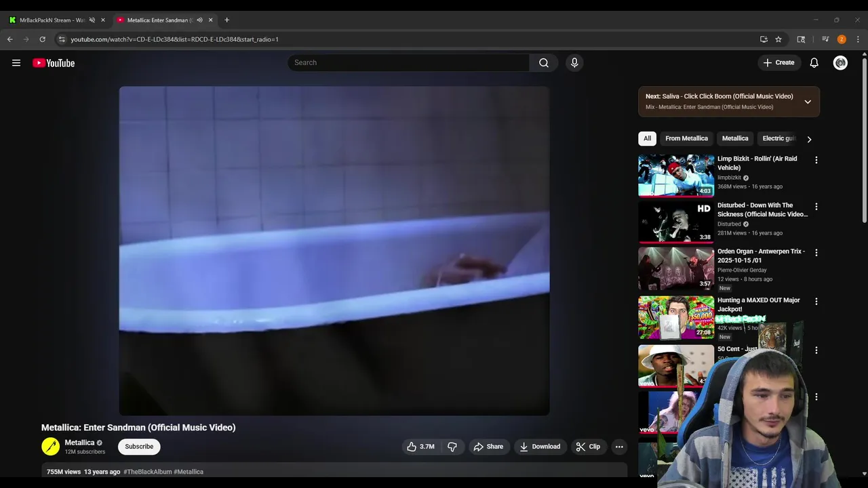The image size is (868, 488).
Task: Open the YouTube account avatar menu
Action: tap(840, 62)
